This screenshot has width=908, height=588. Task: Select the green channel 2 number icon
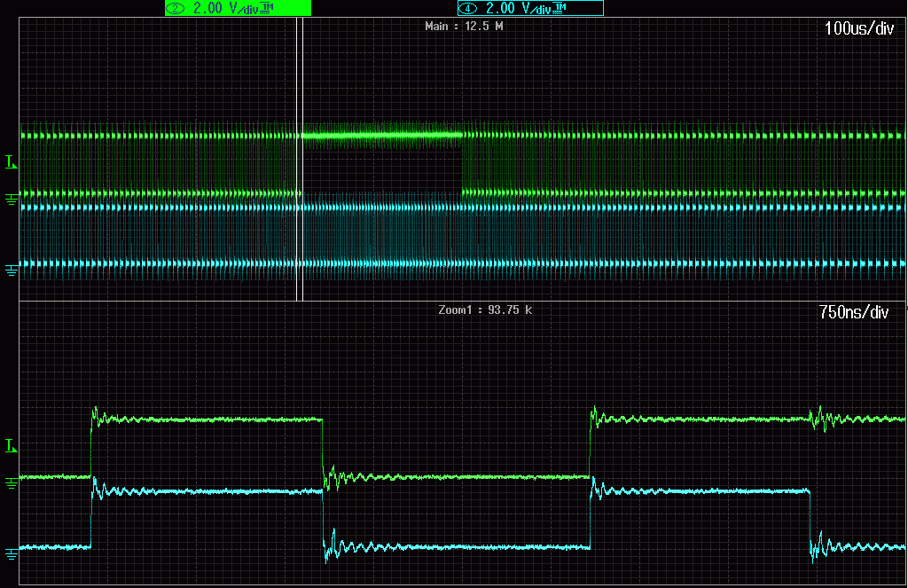click(175, 8)
